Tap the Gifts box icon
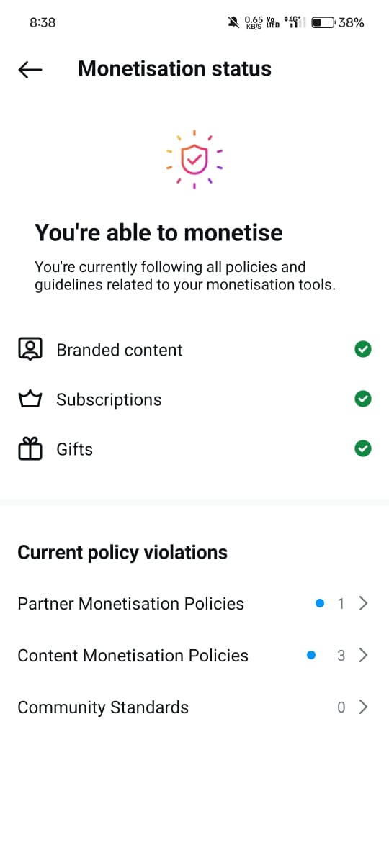 click(30, 449)
